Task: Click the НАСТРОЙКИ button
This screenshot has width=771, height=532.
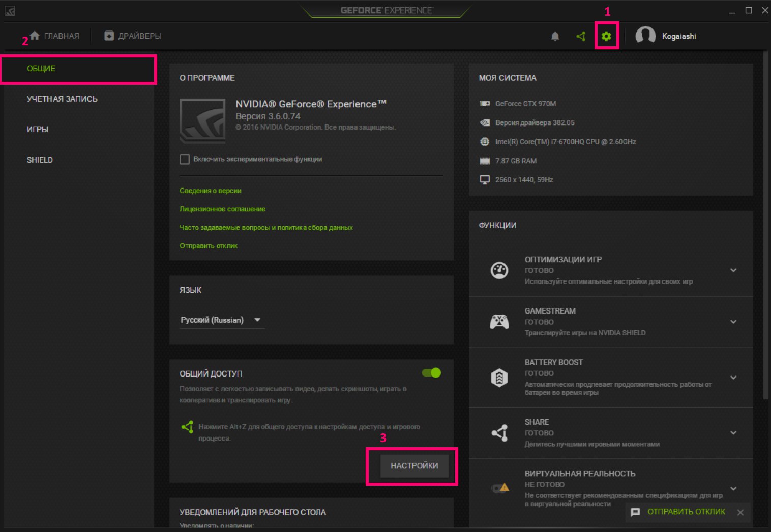Action: (414, 466)
